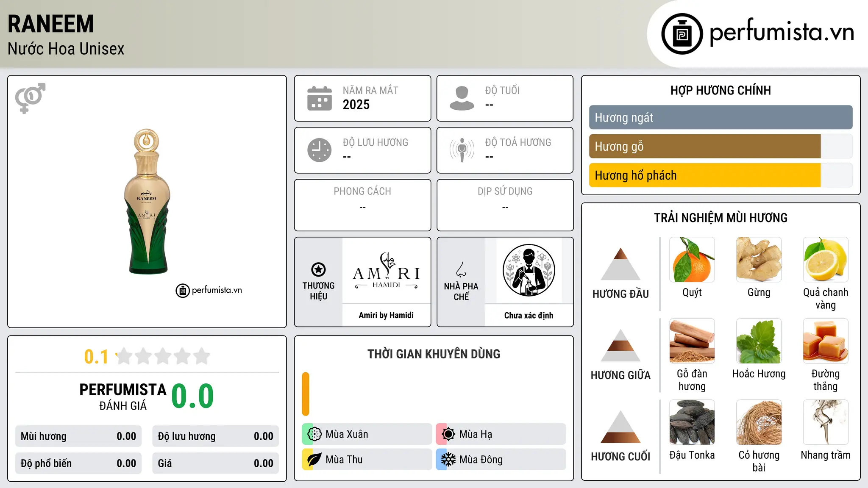Click the ĐỘ TUỔI label

tap(502, 90)
